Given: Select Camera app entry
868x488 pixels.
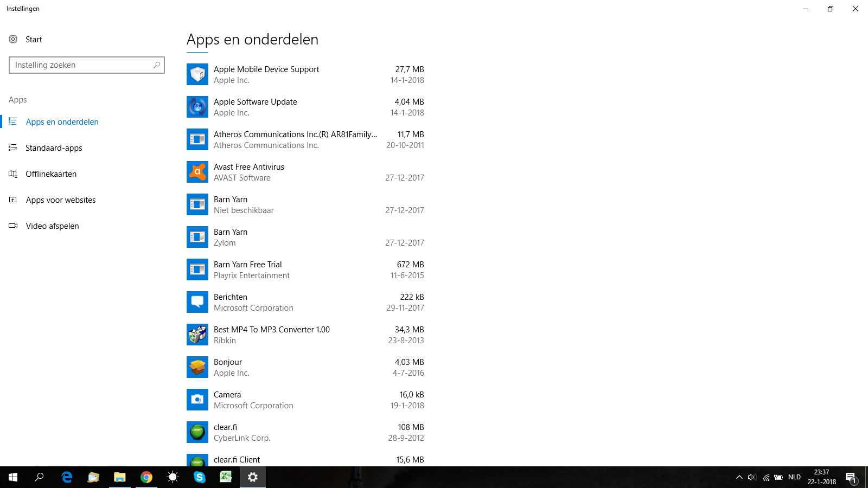Looking at the screenshot, I should click(x=306, y=400).
